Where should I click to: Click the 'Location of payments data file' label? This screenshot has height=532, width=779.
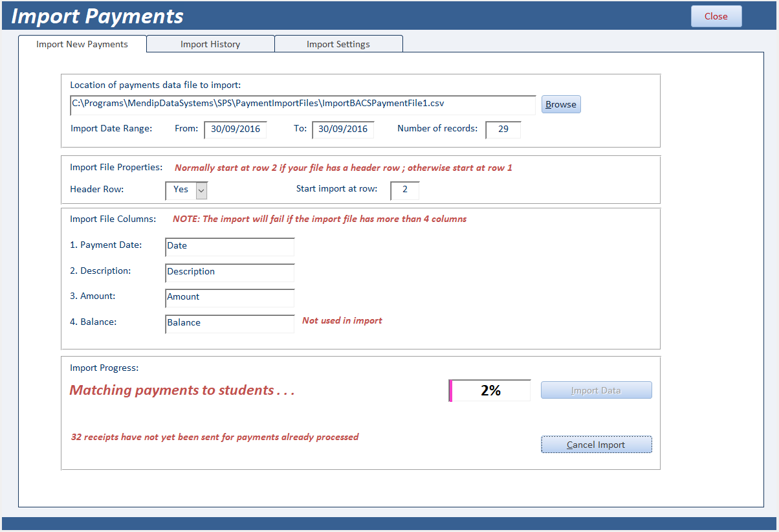[155, 85]
